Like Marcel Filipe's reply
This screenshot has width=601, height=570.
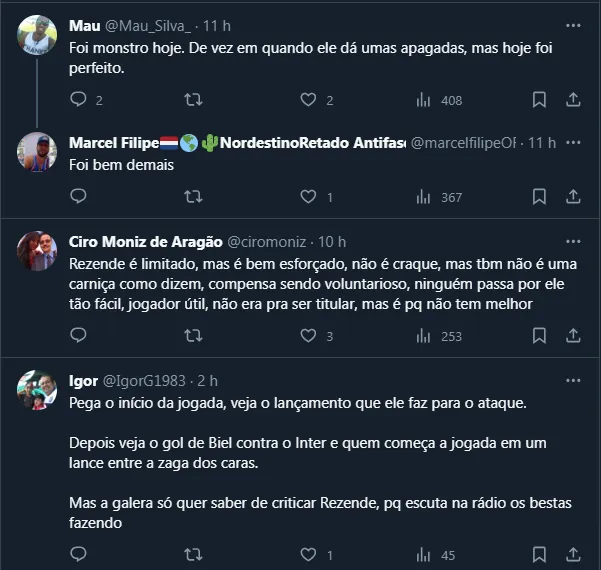[x=309, y=197]
